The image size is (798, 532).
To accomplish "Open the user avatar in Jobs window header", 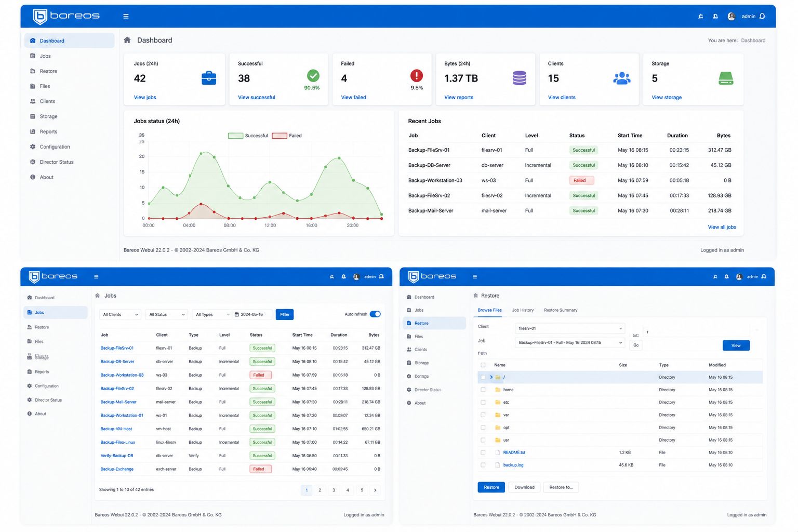I will (356, 276).
